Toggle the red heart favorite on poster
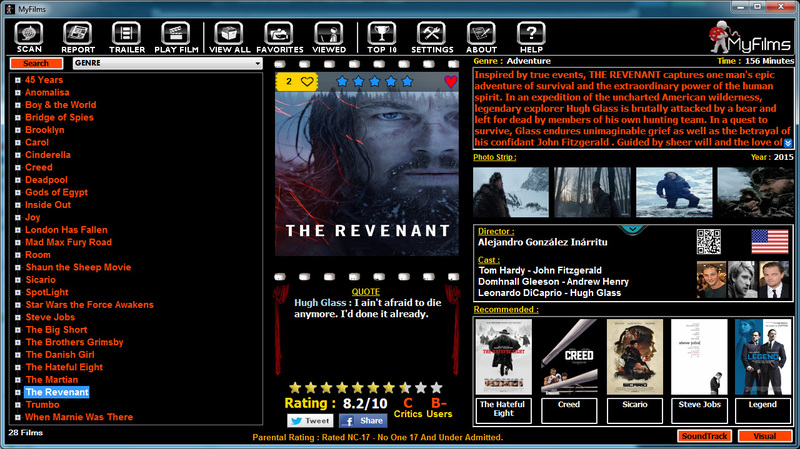Screen dimensions: 800x449 451,82
